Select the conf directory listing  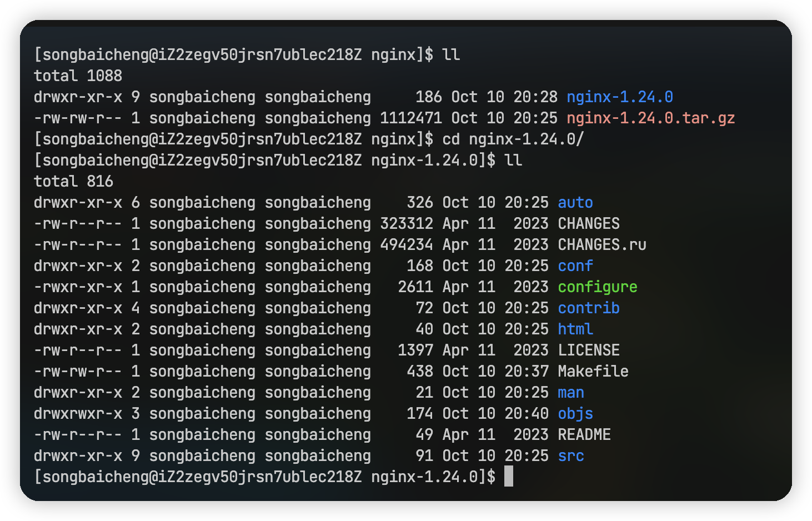[575, 265]
